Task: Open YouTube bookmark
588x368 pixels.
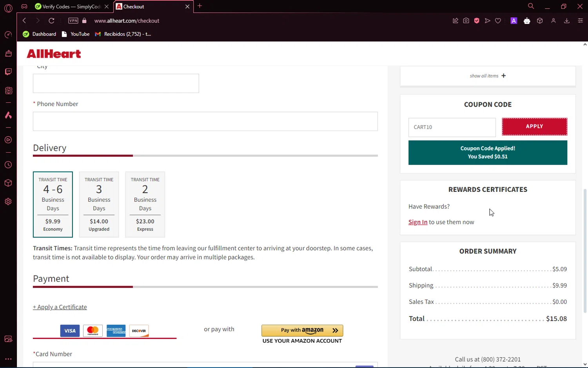Action: pyautogui.click(x=76, y=34)
